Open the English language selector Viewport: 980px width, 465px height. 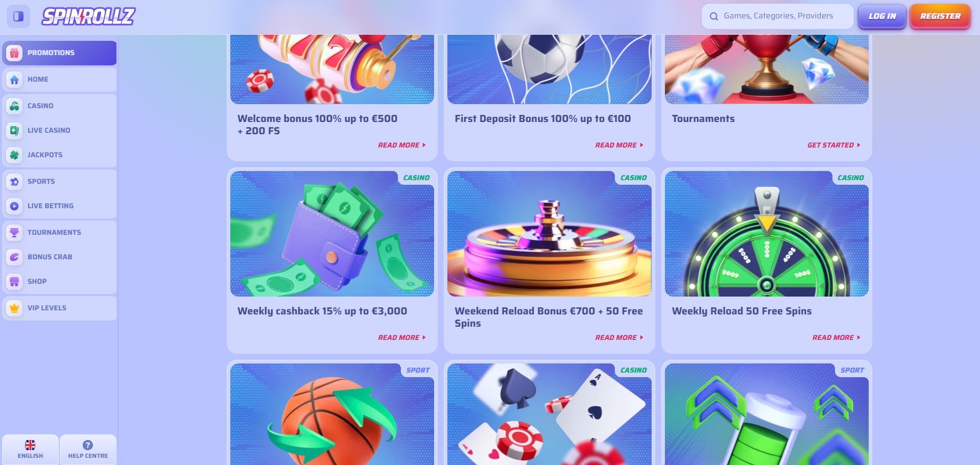30,449
